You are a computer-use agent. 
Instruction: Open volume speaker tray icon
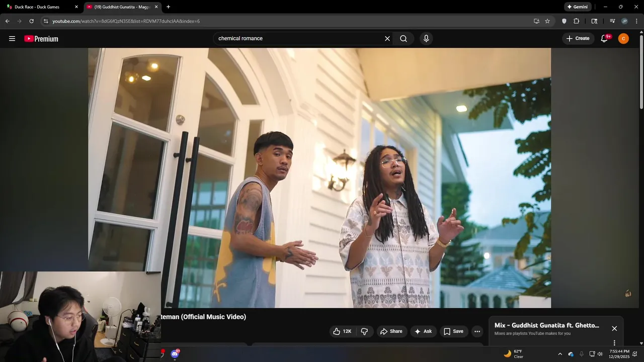[600, 354]
